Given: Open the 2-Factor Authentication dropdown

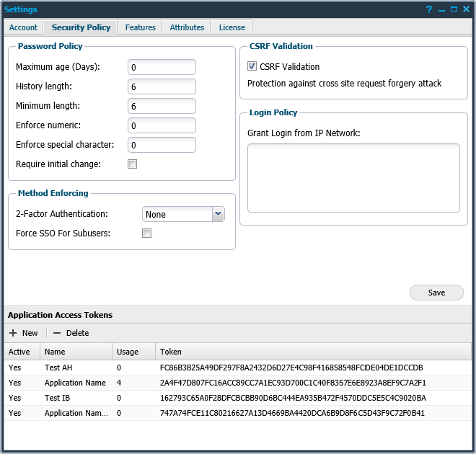Looking at the screenshot, I should [218, 214].
